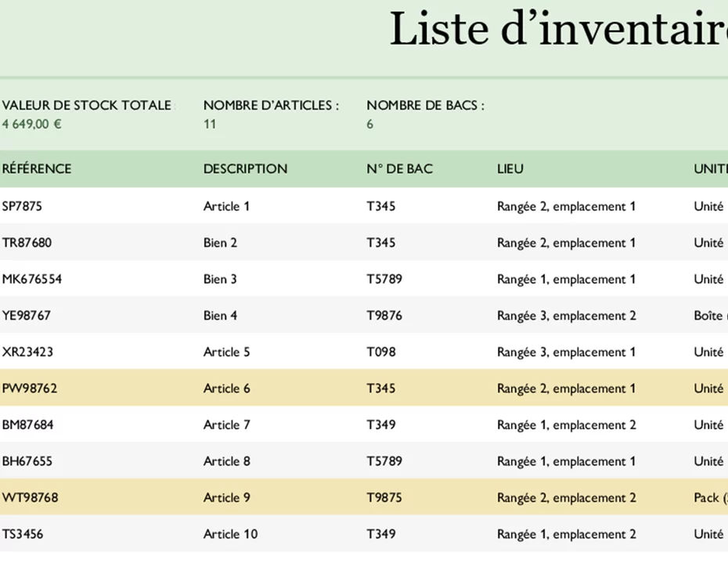
Task: Select the Article 7 description cell
Action: coord(227,425)
